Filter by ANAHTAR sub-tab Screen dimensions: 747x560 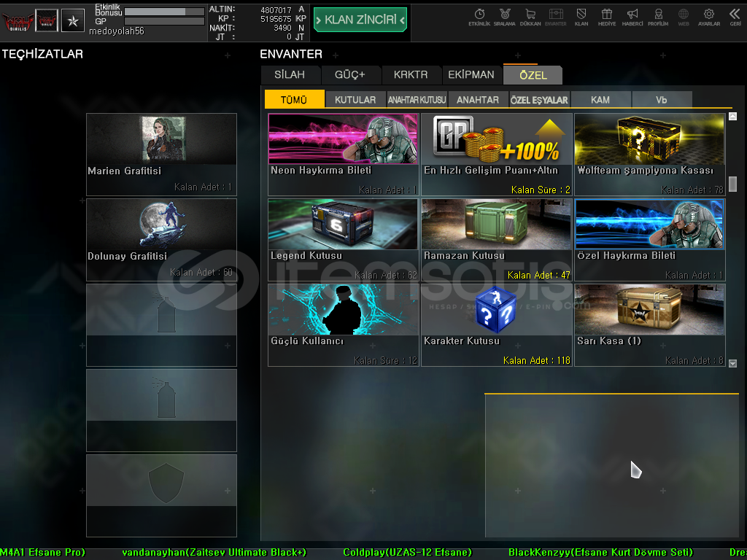(x=478, y=99)
